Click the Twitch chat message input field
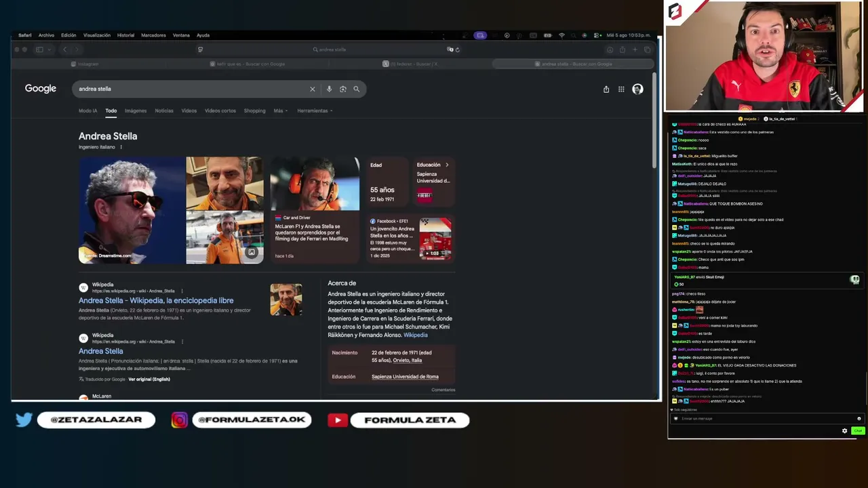Viewport: 868px width, 488px height. [x=766, y=418]
